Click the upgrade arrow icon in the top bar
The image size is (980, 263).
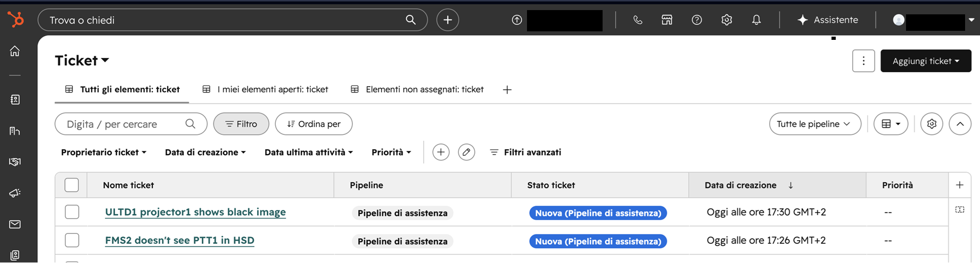point(516,20)
